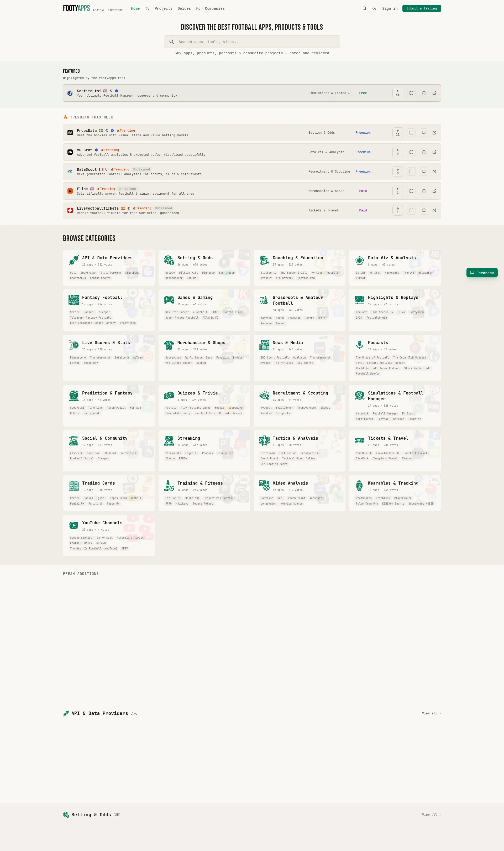
Task: Open the Guides menu item
Action: tap(185, 8)
